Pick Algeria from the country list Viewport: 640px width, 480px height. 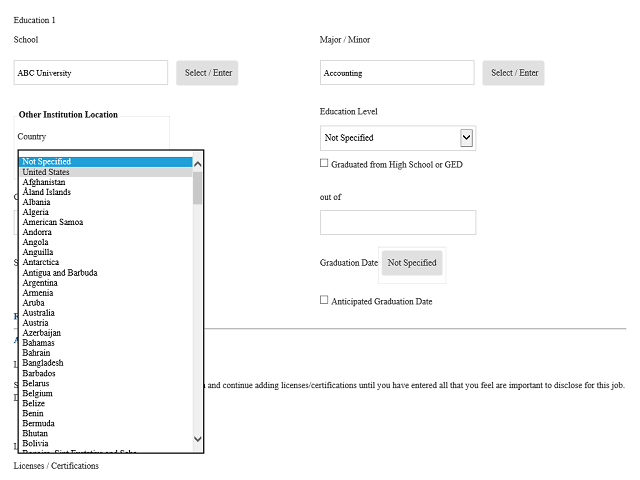click(x=106, y=212)
